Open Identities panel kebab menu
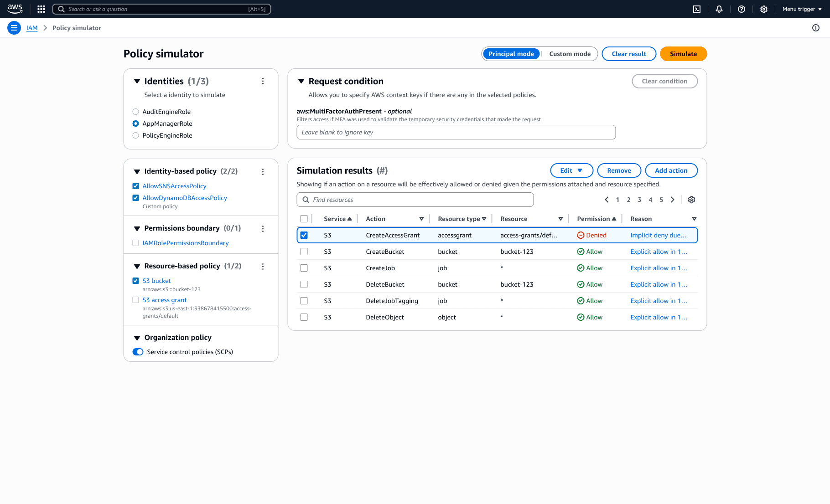 [263, 81]
